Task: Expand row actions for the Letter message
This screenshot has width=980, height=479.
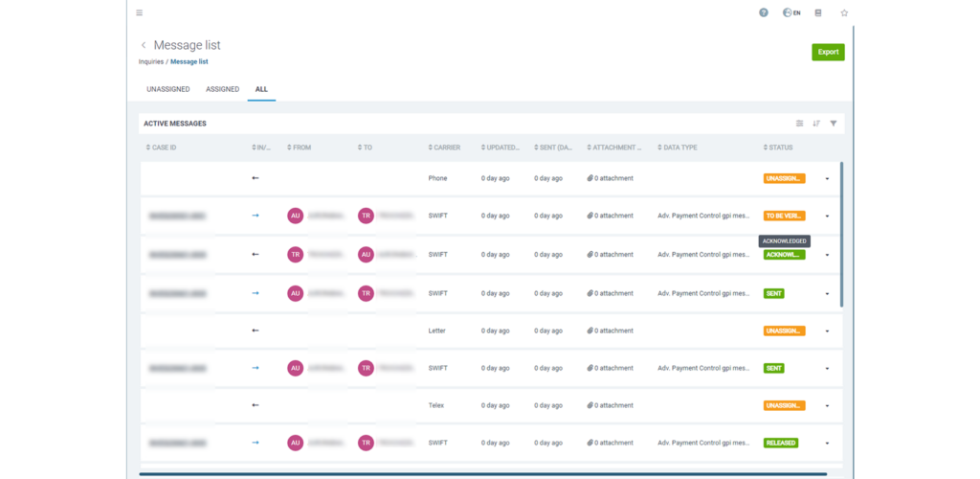Action: [827, 331]
